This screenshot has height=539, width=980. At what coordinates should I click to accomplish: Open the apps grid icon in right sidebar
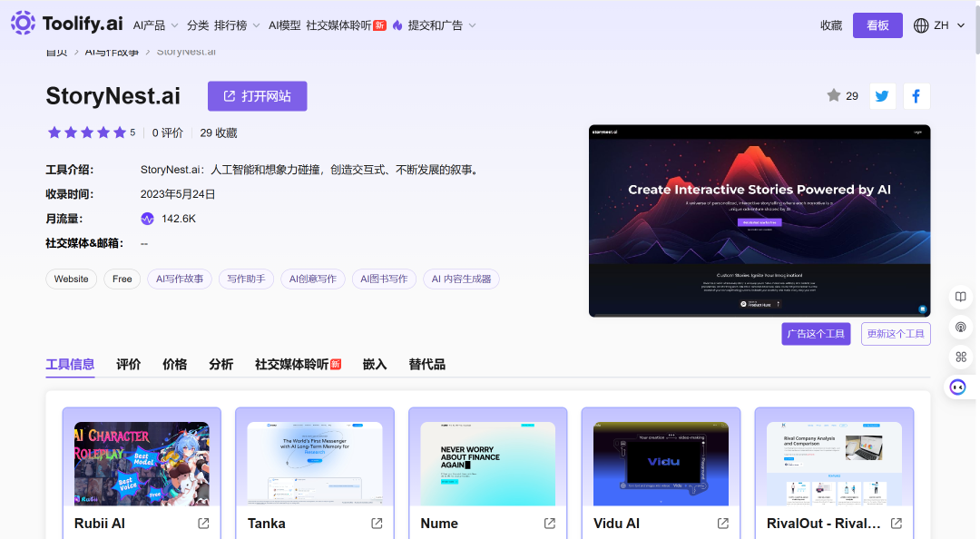pyautogui.click(x=961, y=357)
